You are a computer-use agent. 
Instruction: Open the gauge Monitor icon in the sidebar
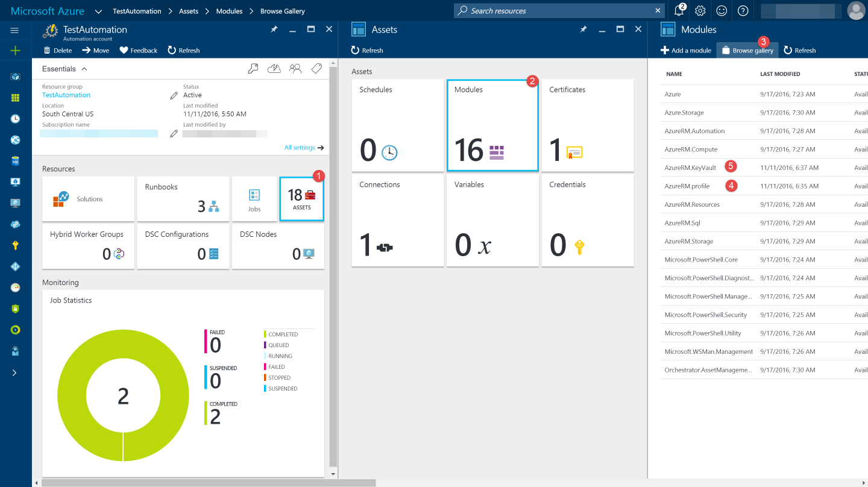coord(15,287)
